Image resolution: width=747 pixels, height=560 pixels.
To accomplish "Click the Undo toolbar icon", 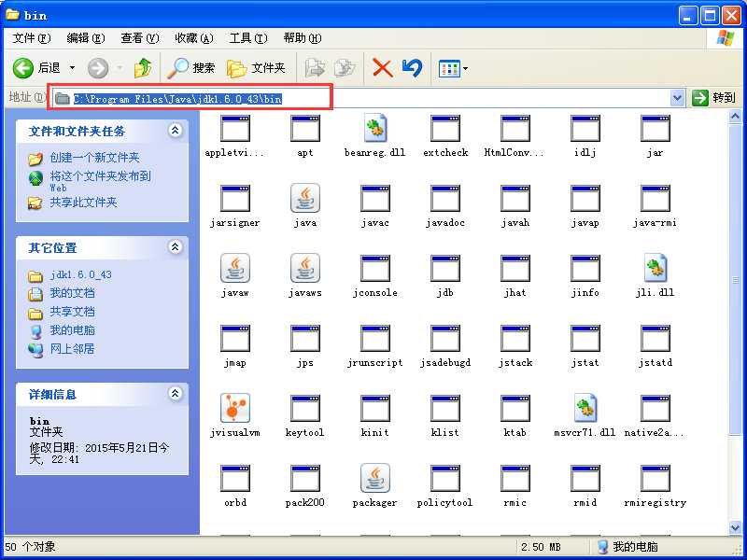I will (x=412, y=68).
